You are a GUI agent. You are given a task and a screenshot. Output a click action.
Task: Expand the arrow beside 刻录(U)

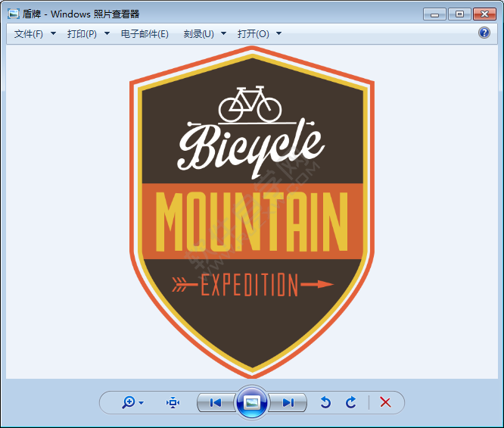tap(225, 34)
